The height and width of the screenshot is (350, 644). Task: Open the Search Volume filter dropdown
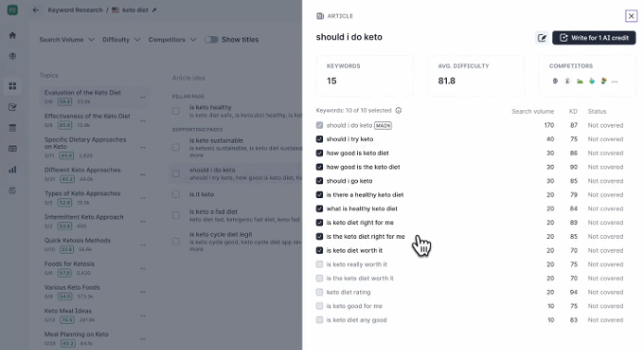pyautogui.click(x=67, y=40)
